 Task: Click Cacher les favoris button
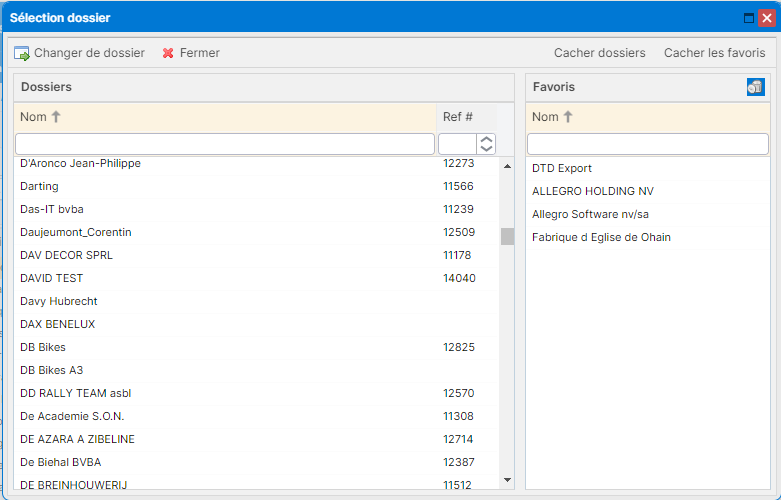(714, 53)
